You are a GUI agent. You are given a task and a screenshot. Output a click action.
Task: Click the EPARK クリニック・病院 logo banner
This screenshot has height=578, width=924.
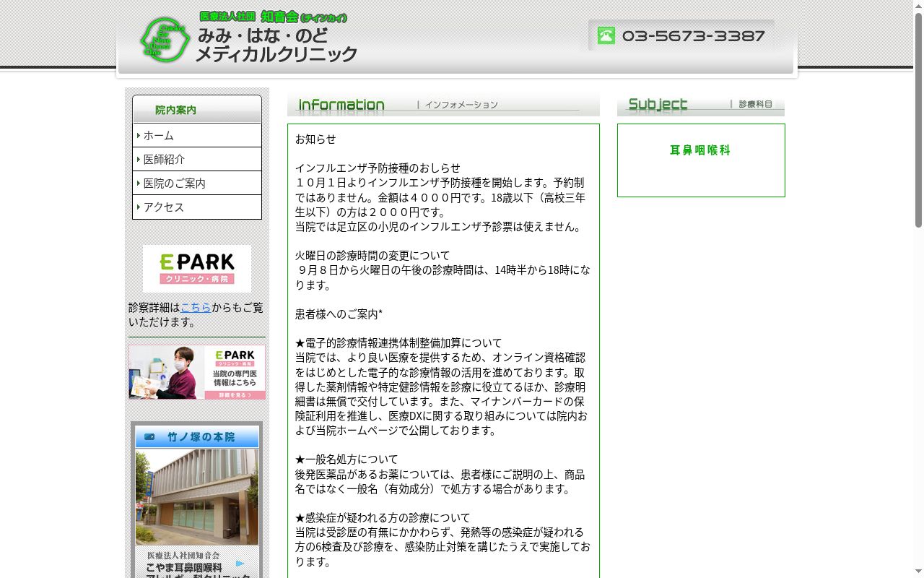pyautogui.click(x=197, y=268)
